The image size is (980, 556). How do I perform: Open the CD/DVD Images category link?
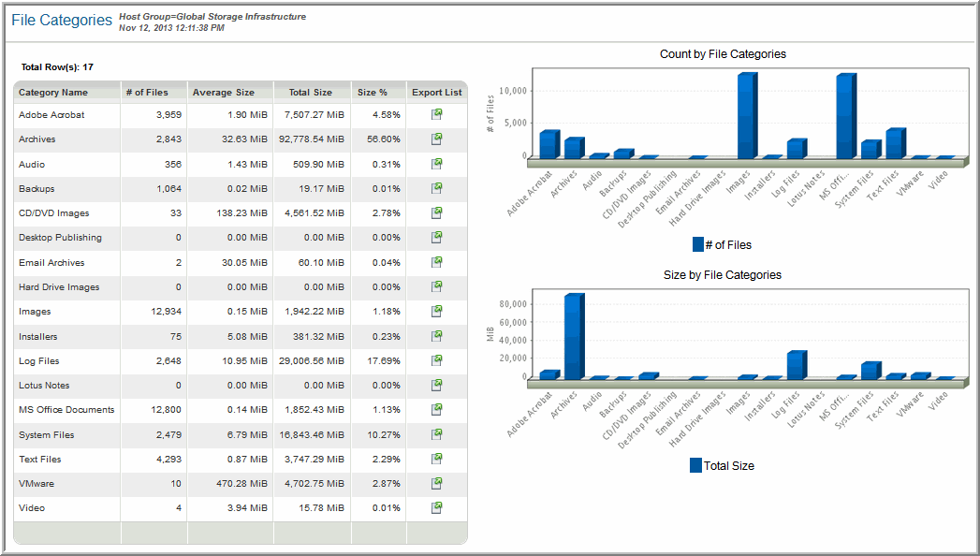(x=53, y=213)
